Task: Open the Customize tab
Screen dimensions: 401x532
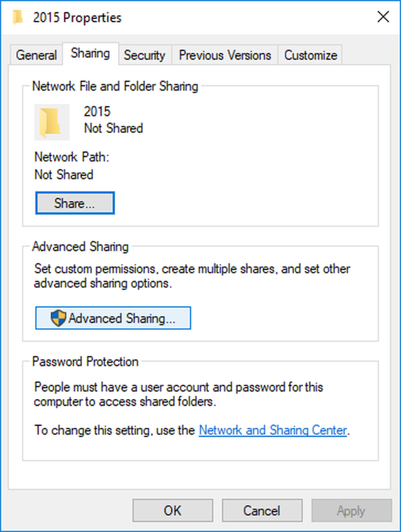Action: click(311, 55)
